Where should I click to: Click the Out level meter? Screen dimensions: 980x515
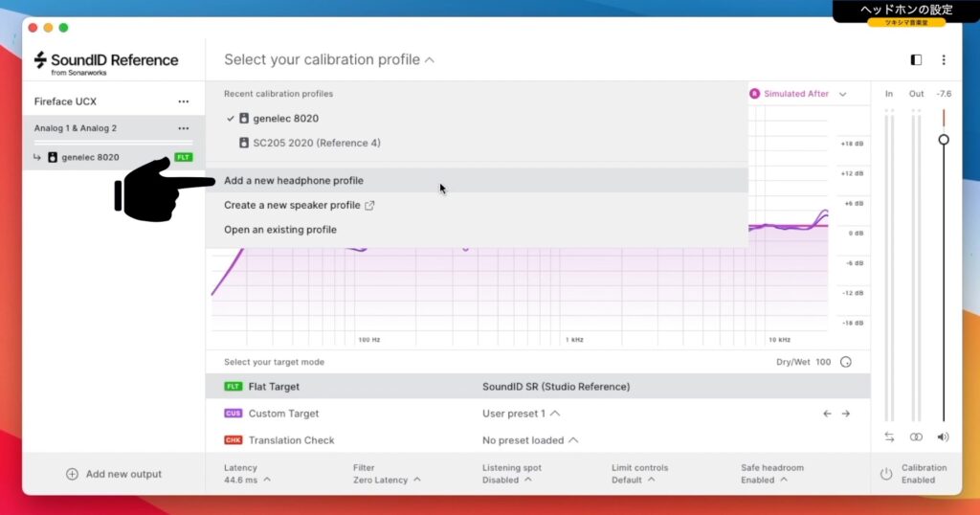click(x=916, y=265)
